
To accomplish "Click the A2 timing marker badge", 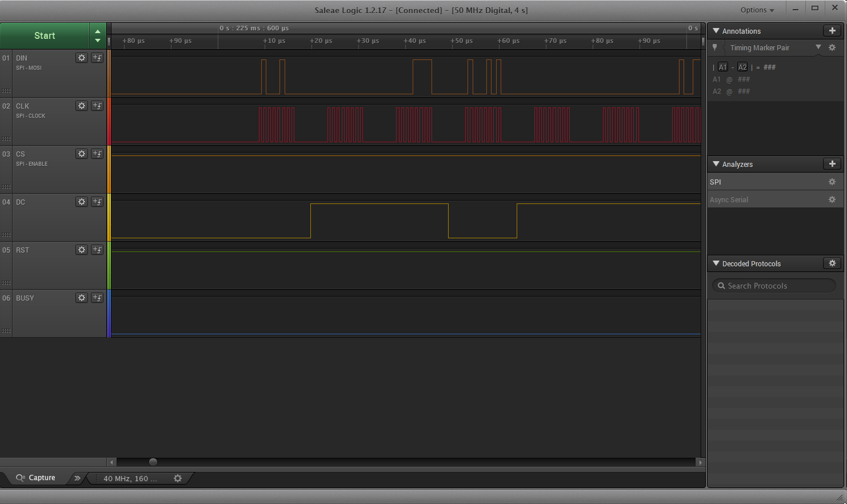I will point(742,67).
